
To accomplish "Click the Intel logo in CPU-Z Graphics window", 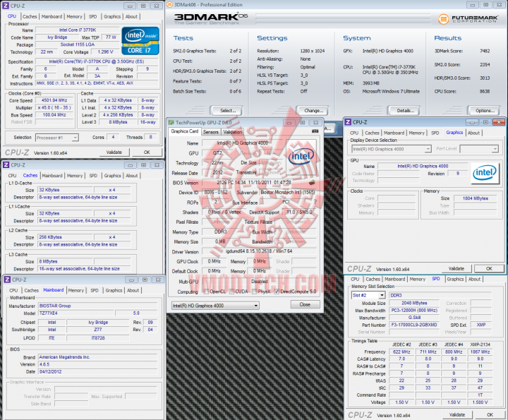I will (x=483, y=172).
